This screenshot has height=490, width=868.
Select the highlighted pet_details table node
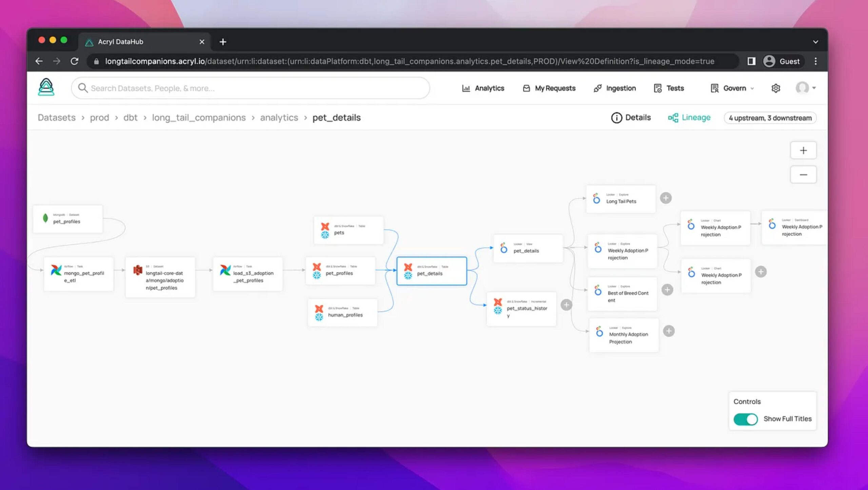(432, 271)
